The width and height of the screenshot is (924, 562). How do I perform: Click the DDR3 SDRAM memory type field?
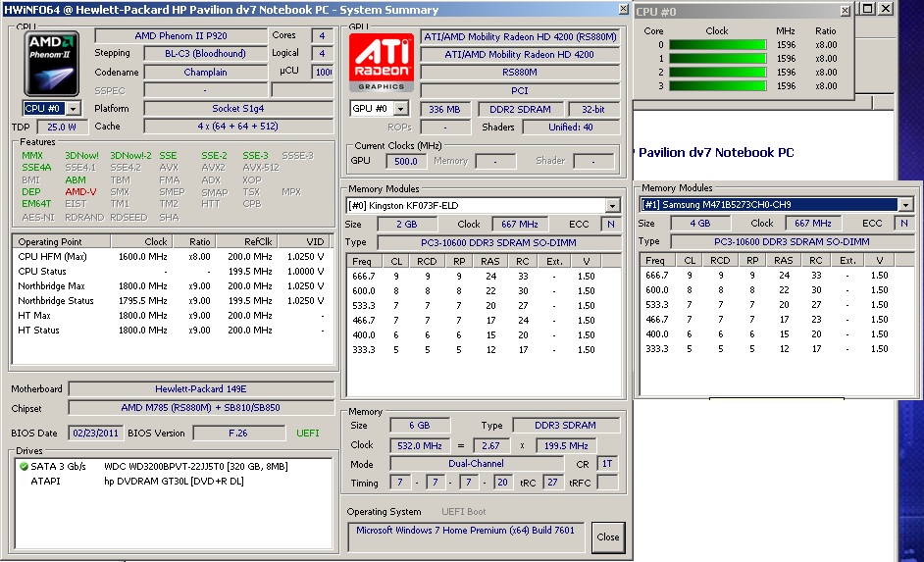pyautogui.click(x=566, y=426)
